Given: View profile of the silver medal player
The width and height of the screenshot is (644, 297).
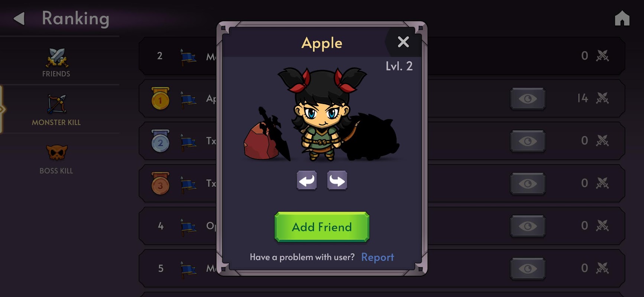Looking at the screenshot, I should 528,141.
